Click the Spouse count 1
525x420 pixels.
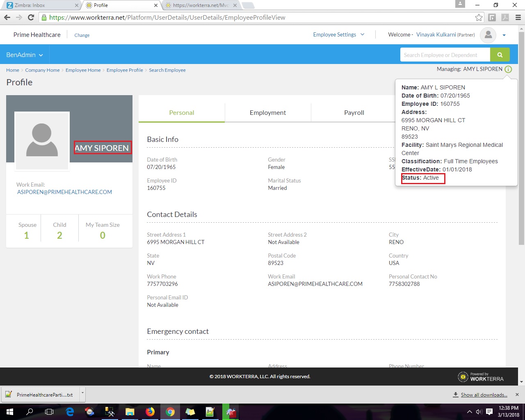(27, 235)
